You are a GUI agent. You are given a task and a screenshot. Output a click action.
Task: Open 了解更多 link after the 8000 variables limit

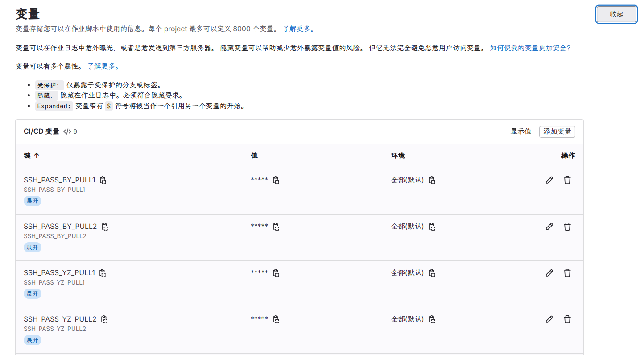click(x=299, y=29)
